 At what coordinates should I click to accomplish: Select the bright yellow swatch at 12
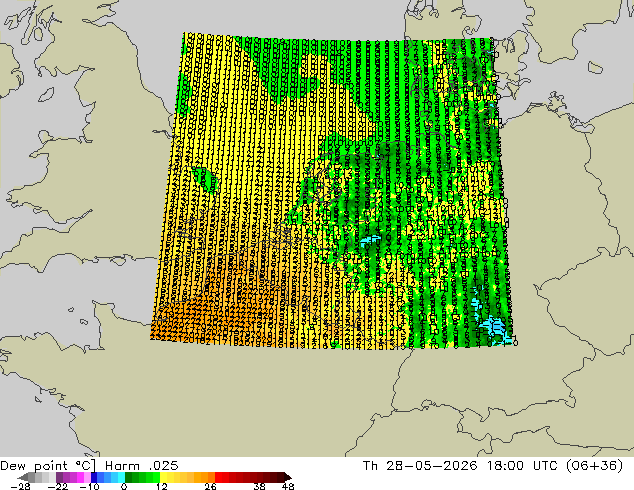coord(163,477)
